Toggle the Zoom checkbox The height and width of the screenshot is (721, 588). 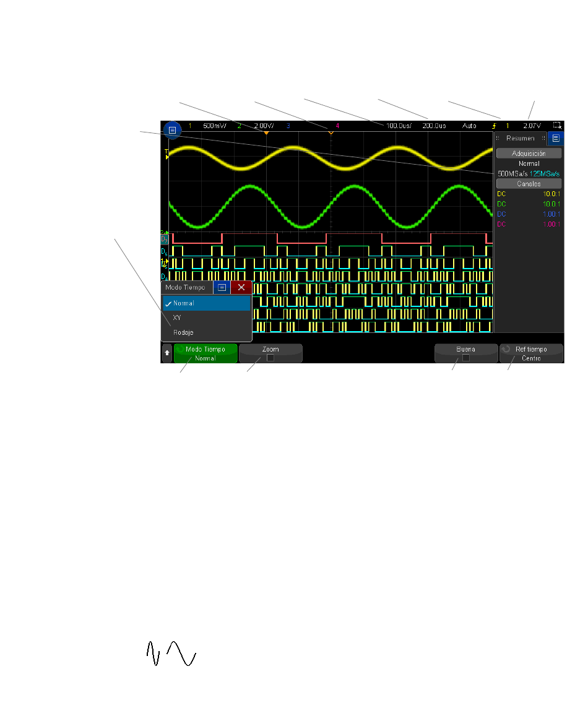pyautogui.click(x=270, y=358)
